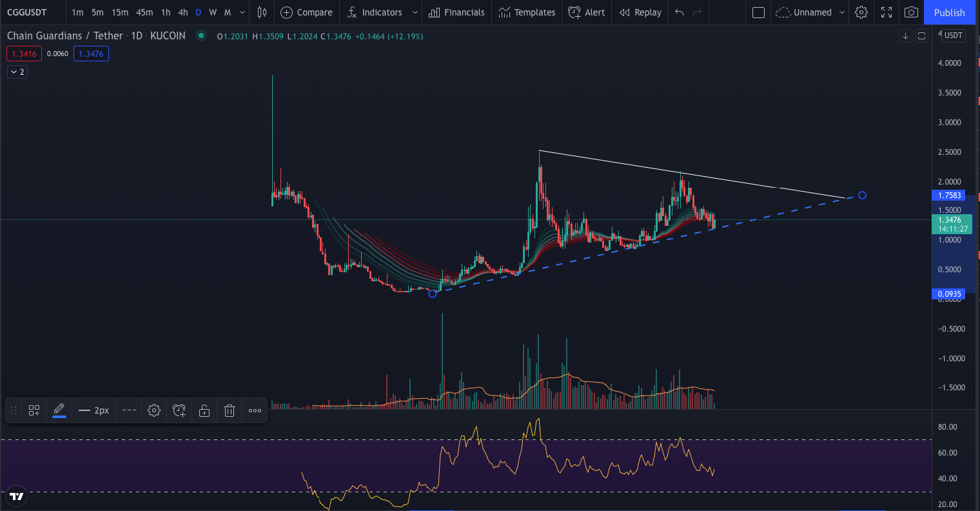Take a chart snapshot with camera icon
This screenshot has height=511, width=980.
(911, 12)
